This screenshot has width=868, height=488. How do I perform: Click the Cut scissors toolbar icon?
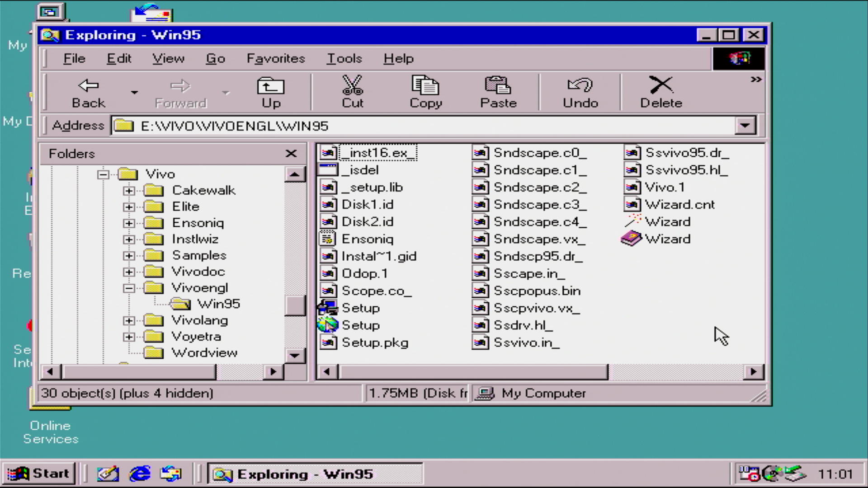point(352,86)
